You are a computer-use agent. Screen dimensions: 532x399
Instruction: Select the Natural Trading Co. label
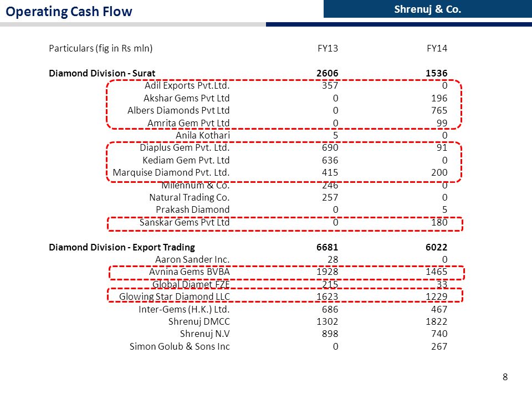(x=190, y=197)
